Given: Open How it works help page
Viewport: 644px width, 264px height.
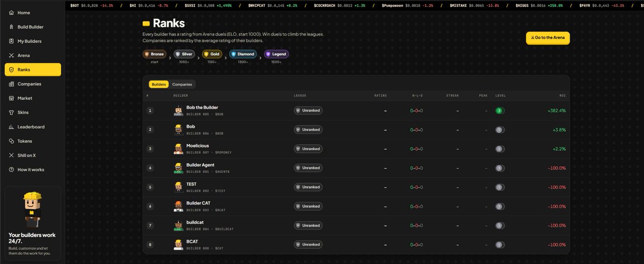Looking at the screenshot, I should 33,170.
